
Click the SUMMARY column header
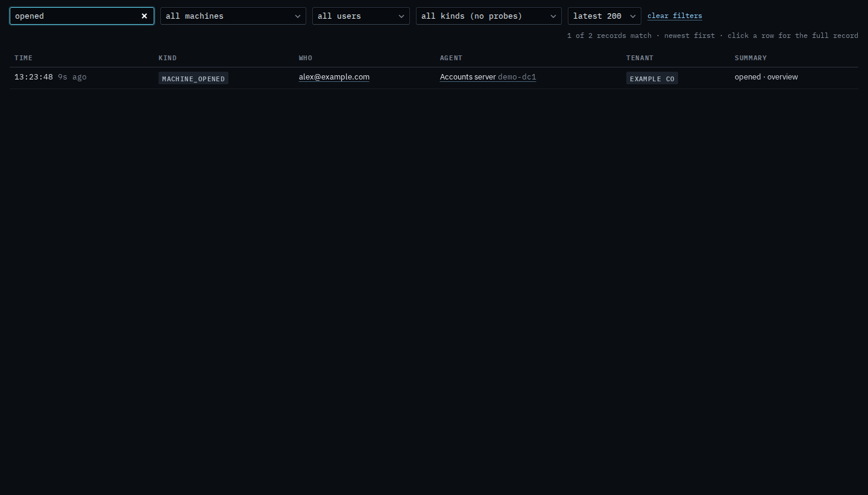pyautogui.click(x=750, y=58)
